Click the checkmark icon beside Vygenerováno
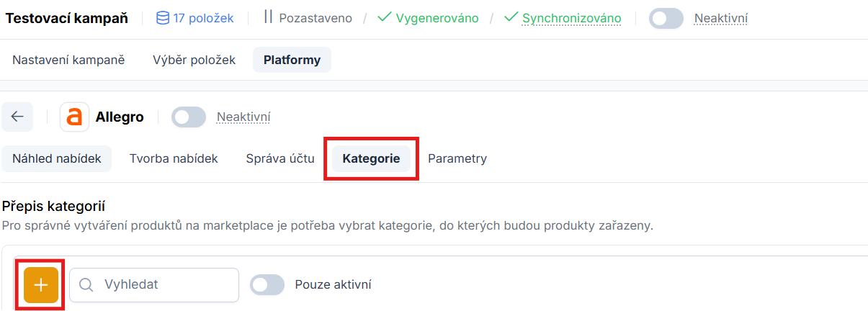 coord(384,18)
